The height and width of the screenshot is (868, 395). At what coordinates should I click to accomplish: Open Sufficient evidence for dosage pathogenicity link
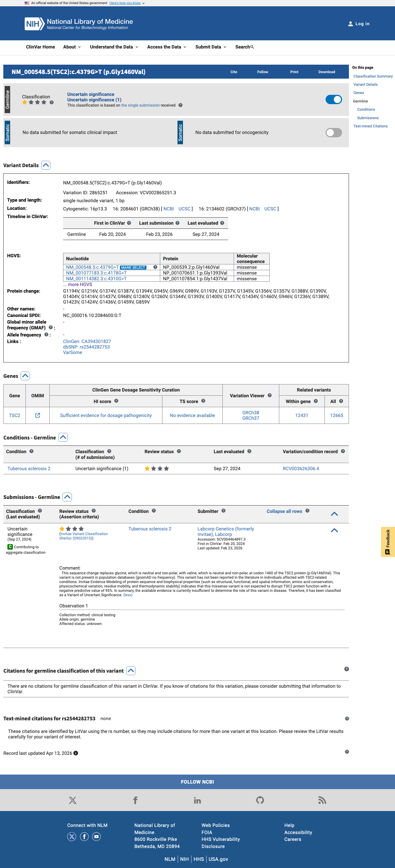(x=106, y=415)
